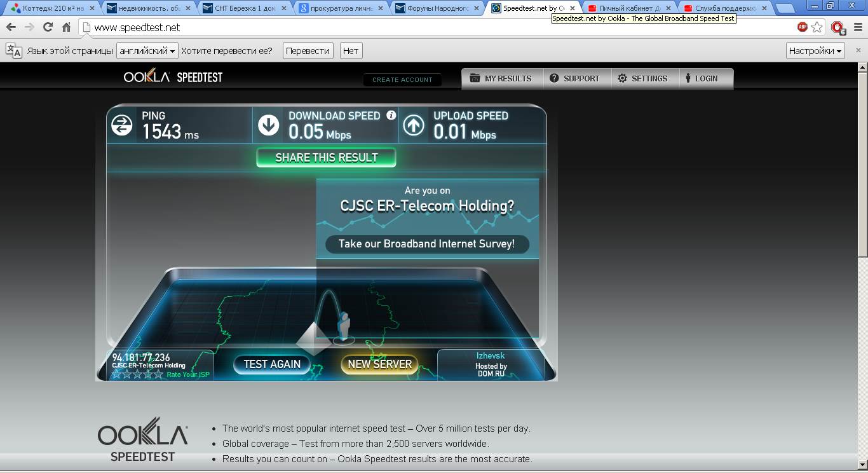Viewport: 868px width, 473px height.
Task: Click the download speed arrow icon
Action: coord(269,125)
